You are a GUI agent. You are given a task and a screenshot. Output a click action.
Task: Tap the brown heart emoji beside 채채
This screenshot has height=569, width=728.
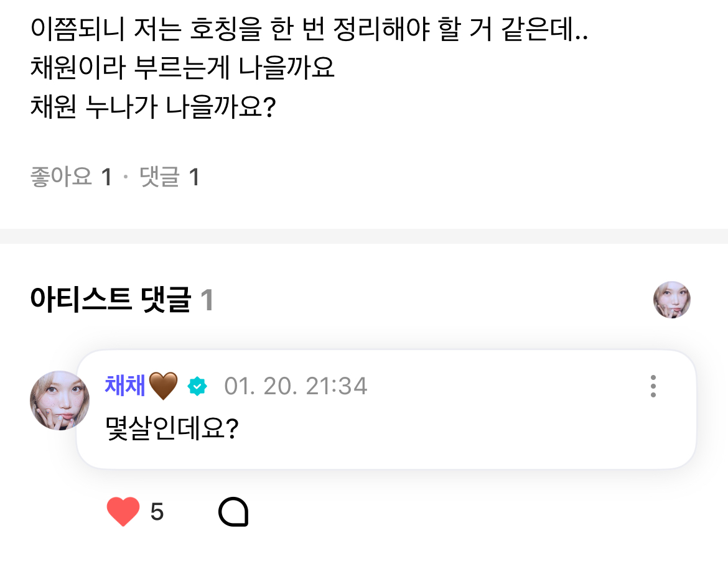click(163, 386)
